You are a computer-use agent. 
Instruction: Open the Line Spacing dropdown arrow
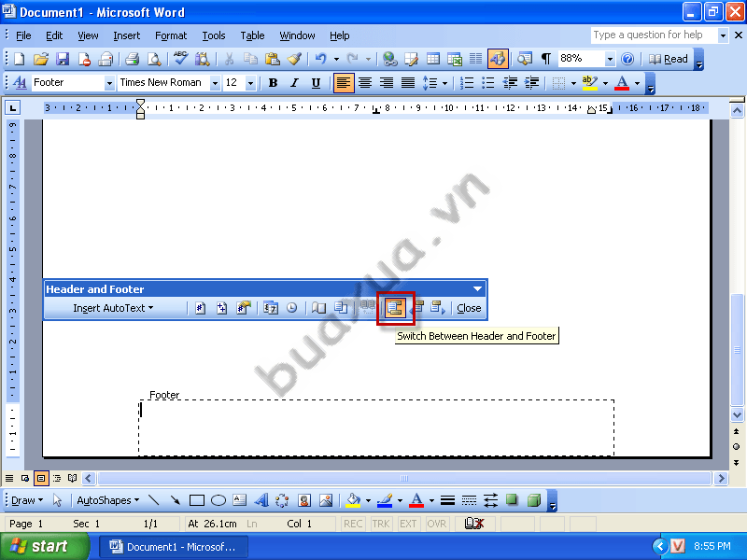[445, 83]
